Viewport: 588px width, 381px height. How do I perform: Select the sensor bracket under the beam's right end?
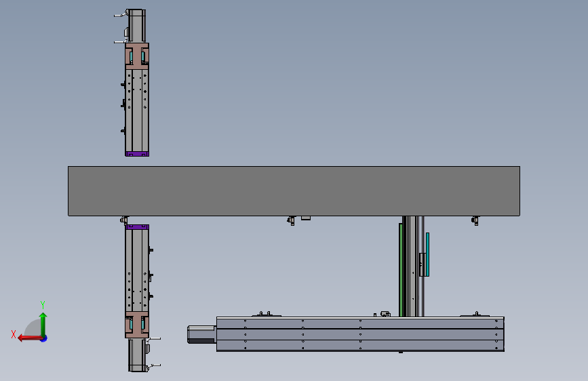(475, 220)
